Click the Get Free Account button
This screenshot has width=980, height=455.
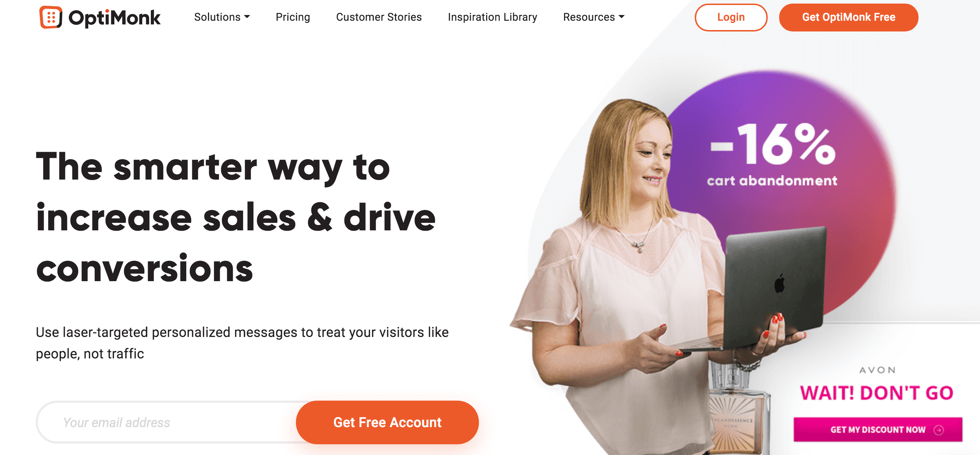tap(387, 422)
